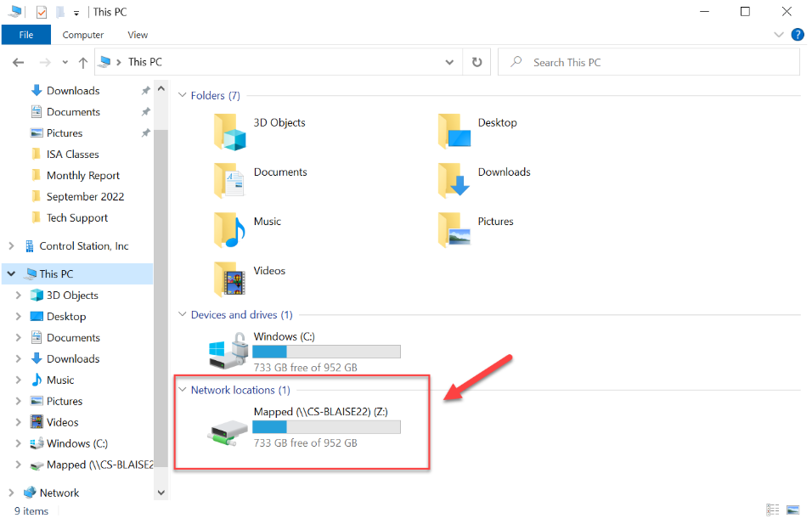812x524 pixels.
Task: Go up one level with the up arrow
Action: 83,63
